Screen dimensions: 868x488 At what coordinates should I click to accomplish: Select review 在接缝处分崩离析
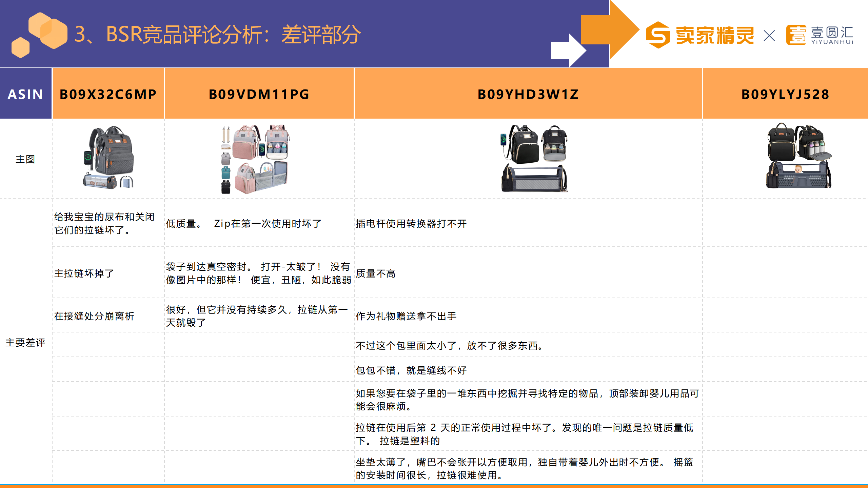click(94, 316)
